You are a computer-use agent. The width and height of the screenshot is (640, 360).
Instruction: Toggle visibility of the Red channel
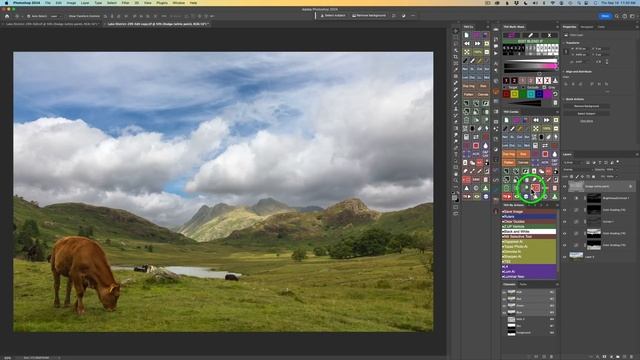click(504, 299)
